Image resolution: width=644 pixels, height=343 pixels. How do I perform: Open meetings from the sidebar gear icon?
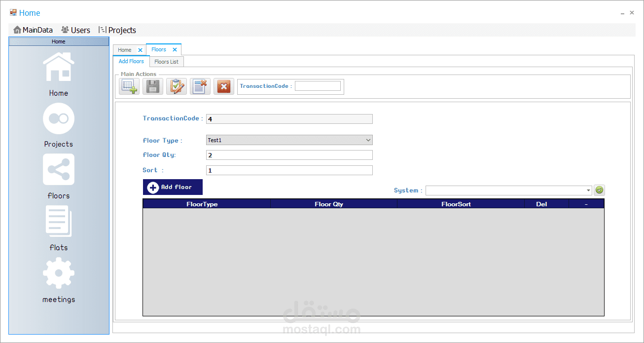coord(59,273)
